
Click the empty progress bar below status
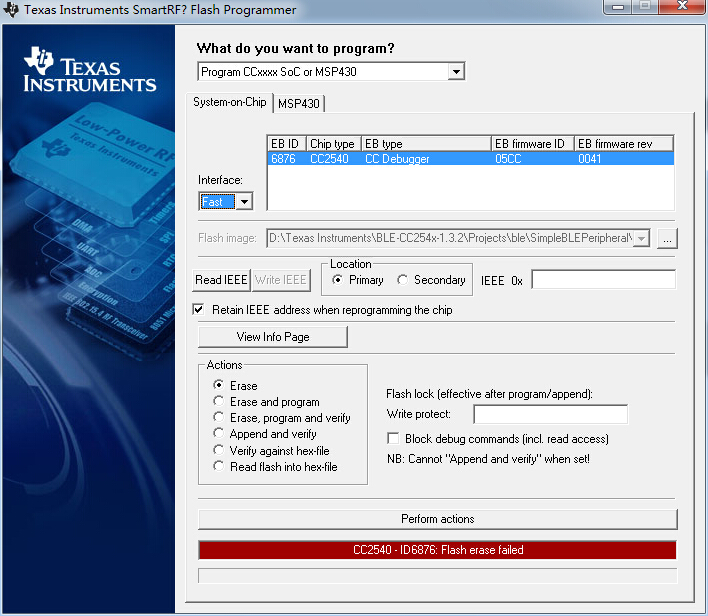[438, 576]
